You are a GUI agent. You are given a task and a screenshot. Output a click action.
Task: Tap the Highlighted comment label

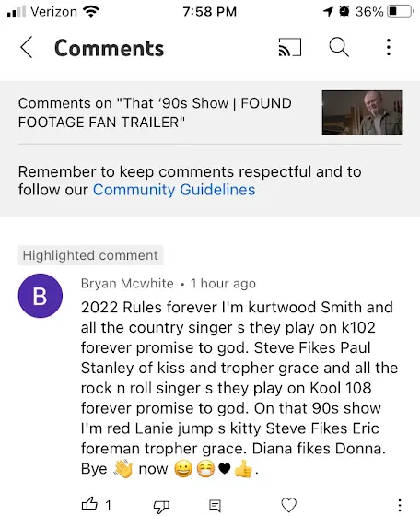click(x=90, y=255)
